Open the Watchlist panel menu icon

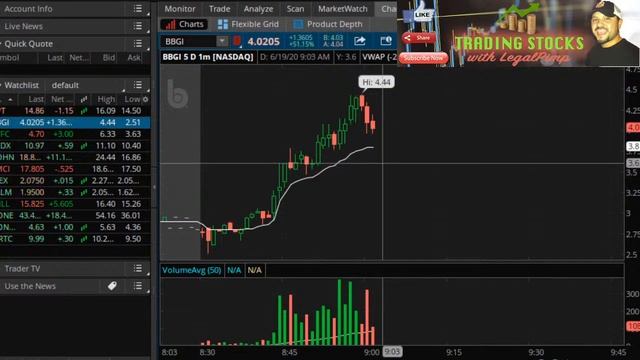pyautogui.click(x=138, y=85)
